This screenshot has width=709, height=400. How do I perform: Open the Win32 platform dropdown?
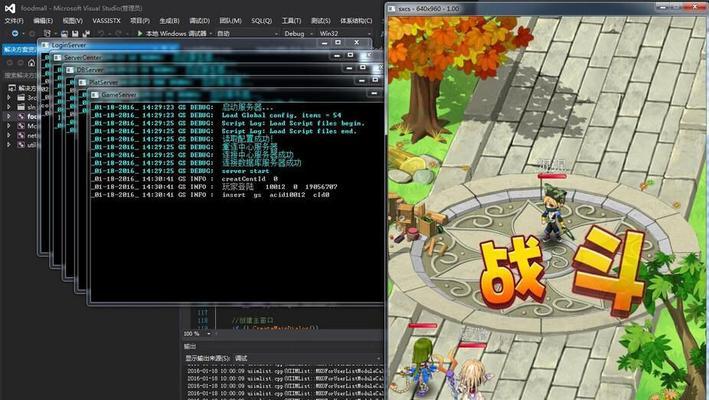pyautogui.click(x=346, y=33)
